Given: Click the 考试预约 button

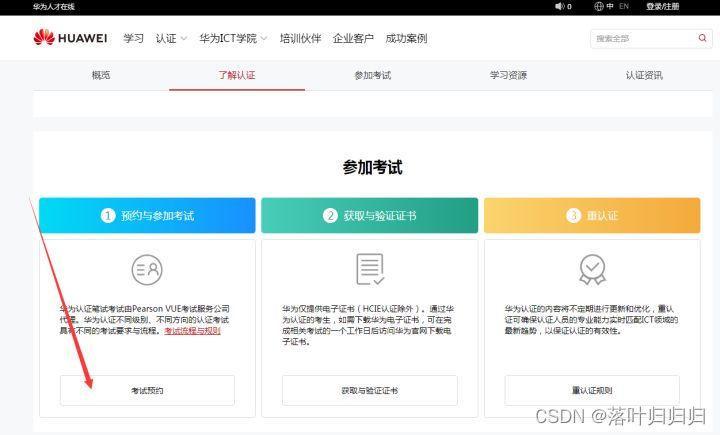Looking at the screenshot, I should tap(147, 390).
